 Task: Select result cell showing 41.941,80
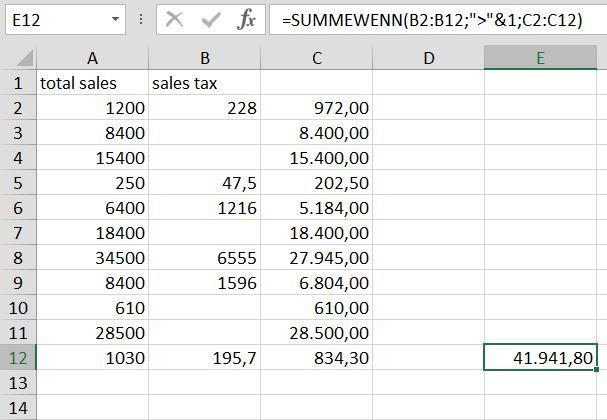click(540, 357)
